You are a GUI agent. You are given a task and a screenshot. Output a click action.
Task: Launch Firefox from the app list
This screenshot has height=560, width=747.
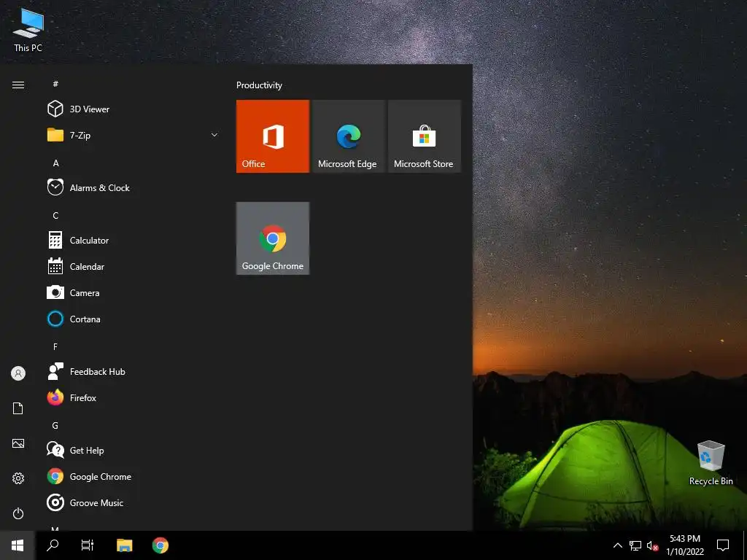point(133,397)
